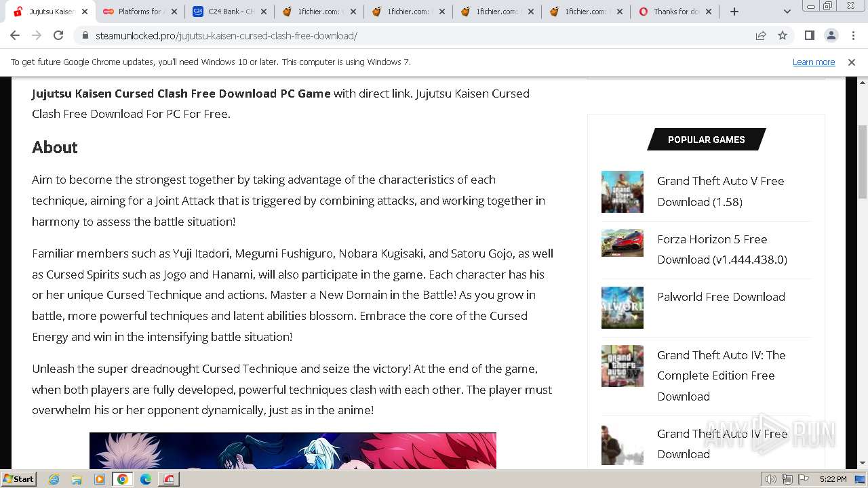Close the Thanks for downloading tab
Image resolution: width=868 pixels, height=488 pixels.
tap(709, 12)
